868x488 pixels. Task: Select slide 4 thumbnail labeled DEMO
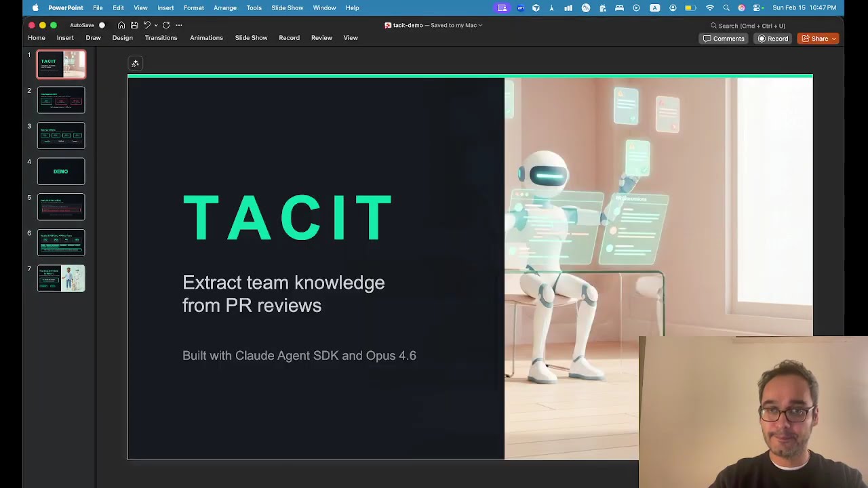(61, 171)
